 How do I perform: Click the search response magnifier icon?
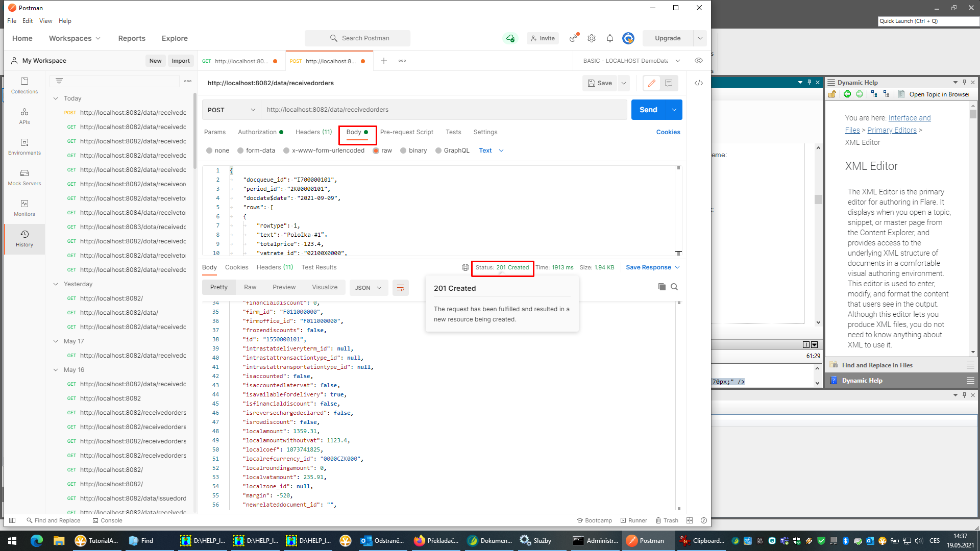674,287
